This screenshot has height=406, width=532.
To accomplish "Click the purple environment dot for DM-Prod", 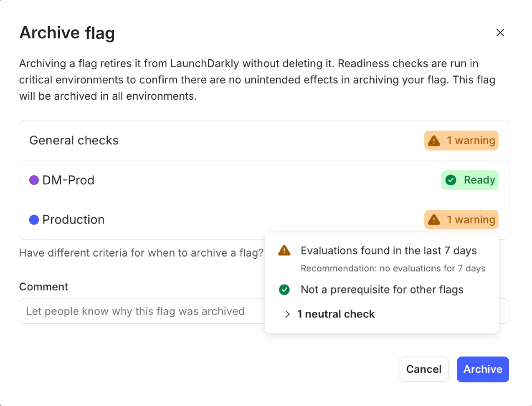I will (x=34, y=180).
